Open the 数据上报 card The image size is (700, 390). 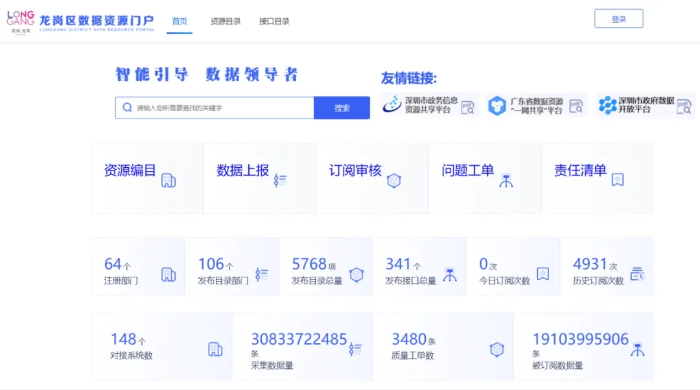(260, 178)
